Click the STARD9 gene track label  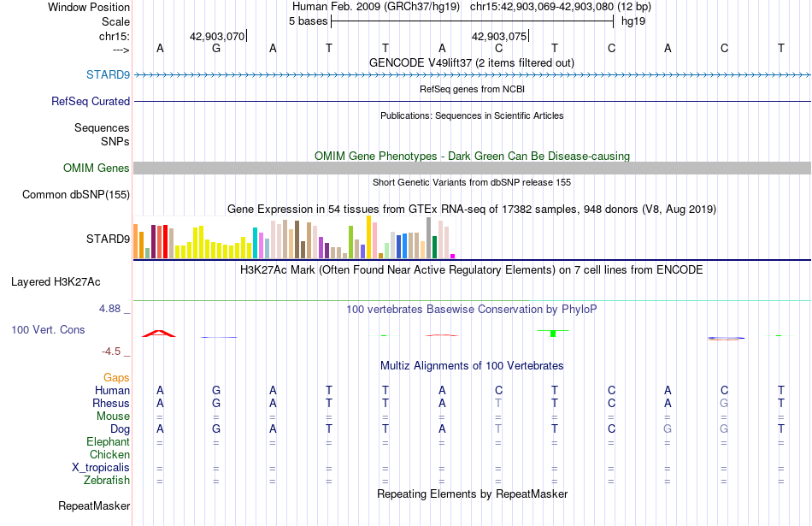pos(108,75)
